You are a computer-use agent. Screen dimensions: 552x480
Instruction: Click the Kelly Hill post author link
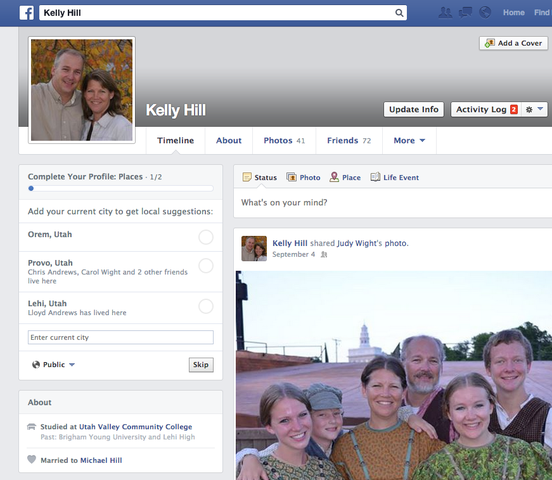[290, 243]
